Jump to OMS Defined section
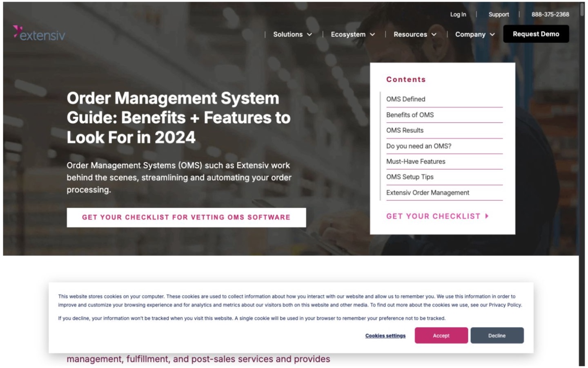Image resolution: width=588 pixels, height=368 pixels. (405, 99)
